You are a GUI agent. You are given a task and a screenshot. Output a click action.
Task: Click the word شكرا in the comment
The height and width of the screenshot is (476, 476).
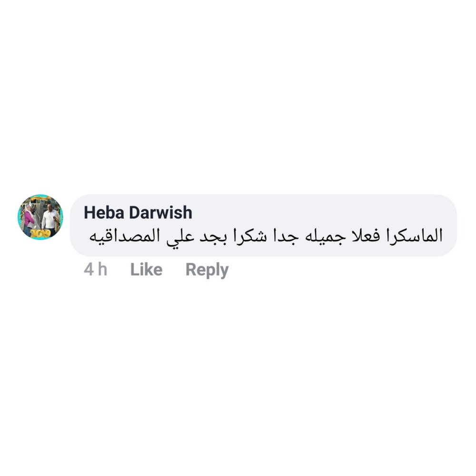[x=250, y=236]
